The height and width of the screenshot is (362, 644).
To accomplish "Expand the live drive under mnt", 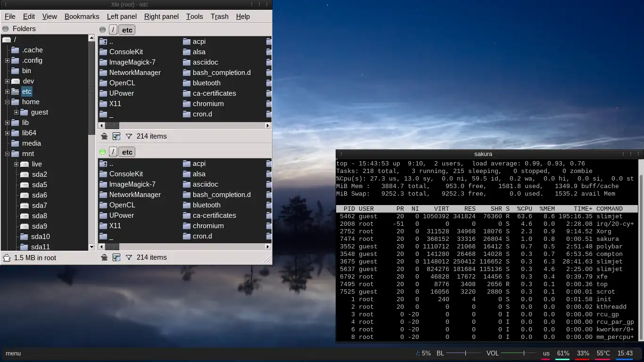I will (16, 164).
